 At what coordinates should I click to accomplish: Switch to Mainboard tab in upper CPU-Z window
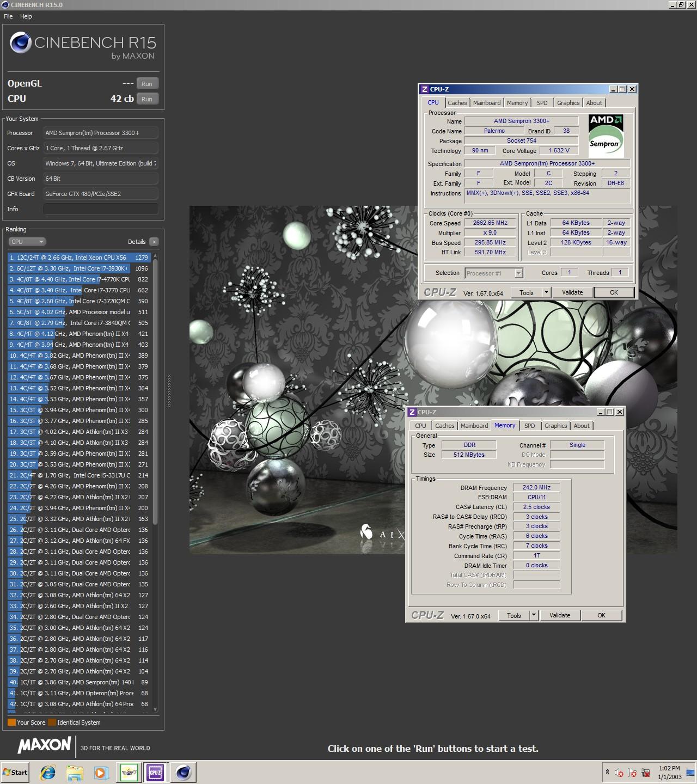(x=487, y=103)
